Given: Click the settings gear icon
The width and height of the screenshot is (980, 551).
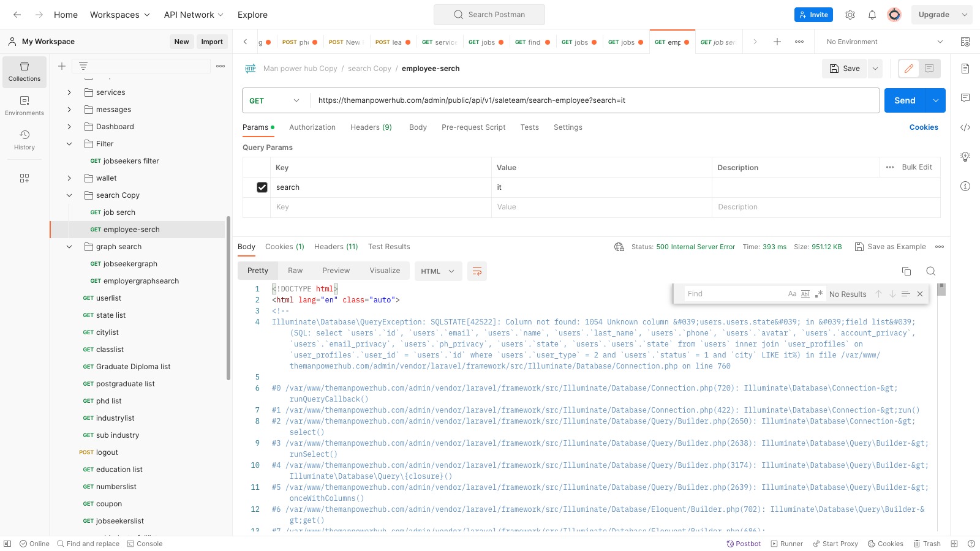Looking at the screenshot, I should (850, 15).
